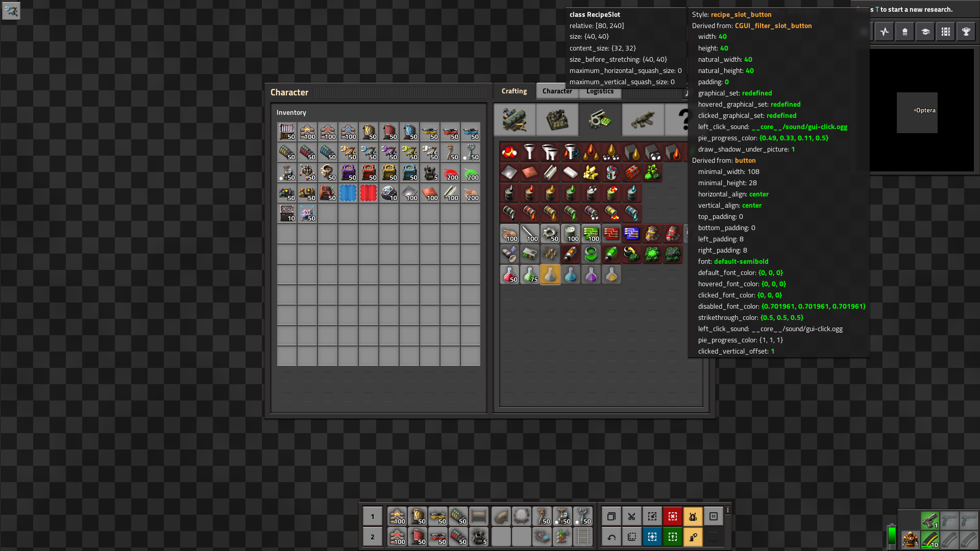Pick up cliff explosives stack of 10
This screenshot has height=551, width=980.
[x=389, y=193]
